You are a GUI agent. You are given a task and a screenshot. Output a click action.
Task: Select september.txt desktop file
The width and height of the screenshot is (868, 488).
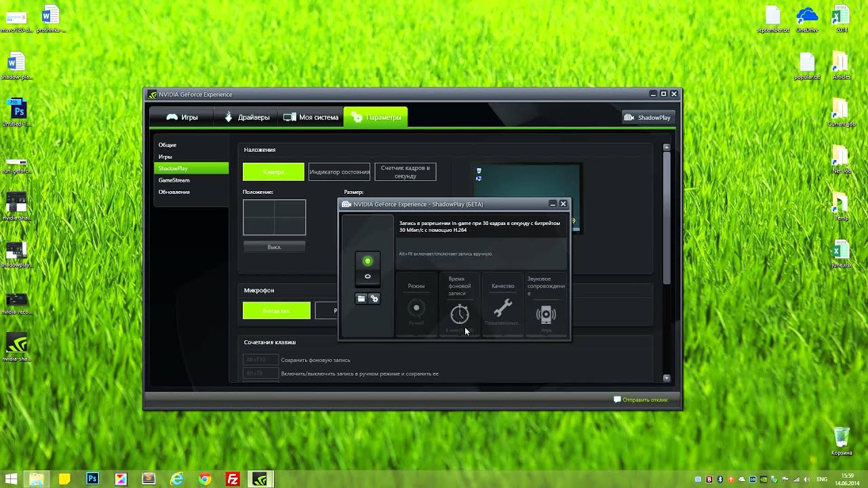coord(773,19)
